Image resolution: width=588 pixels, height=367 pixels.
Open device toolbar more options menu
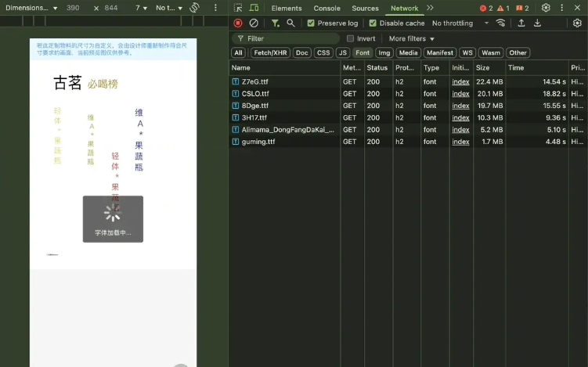click(x=215, y=8)
